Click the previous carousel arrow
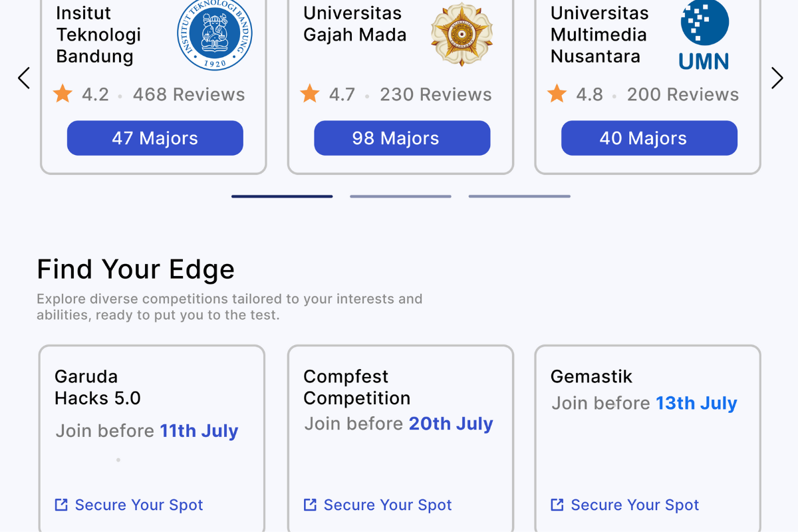Image resolution: width=798 pixels, height=532 pixels. click(24, 78)
